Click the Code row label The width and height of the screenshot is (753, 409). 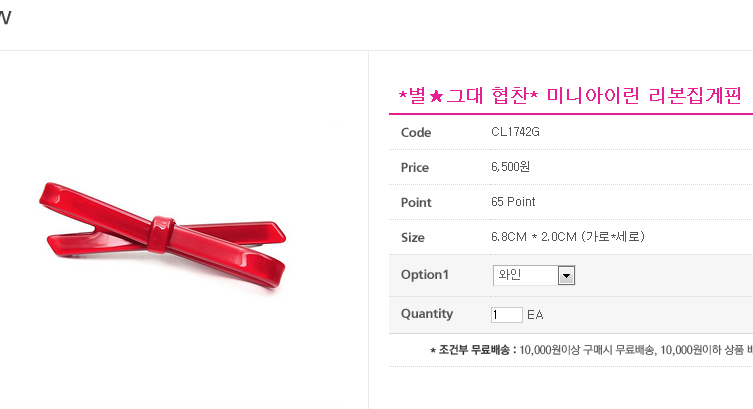[416, 132]
